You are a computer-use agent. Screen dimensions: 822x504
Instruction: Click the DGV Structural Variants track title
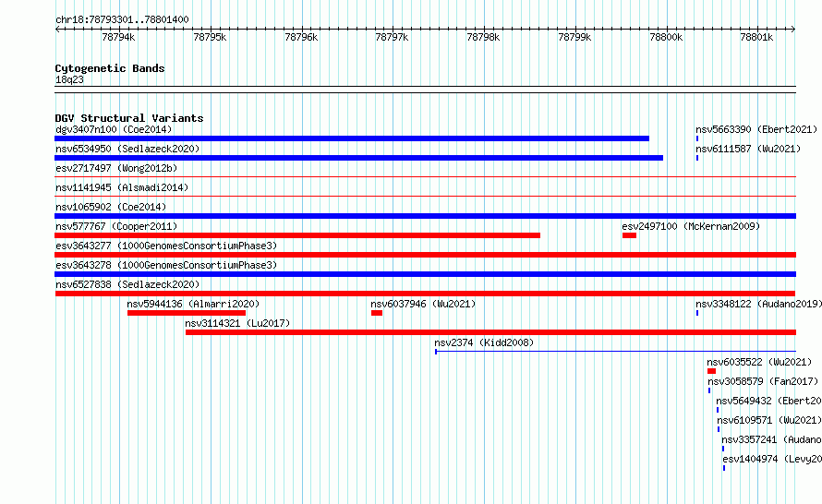pos(129,118)
